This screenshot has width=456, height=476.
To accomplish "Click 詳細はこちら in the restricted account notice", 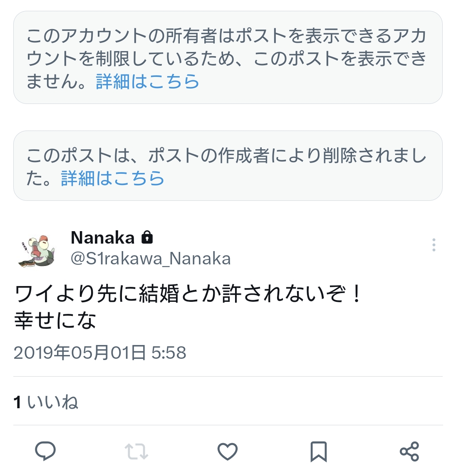I will [148, 81].
